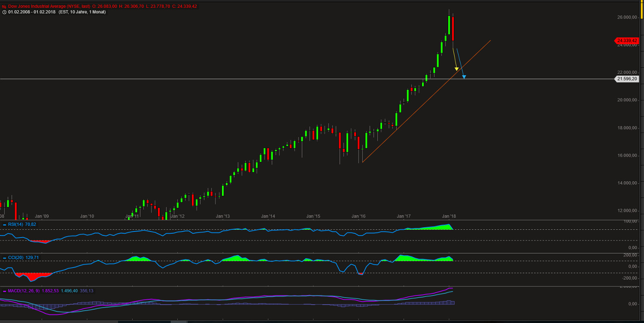Select the yellow arrow annotation on the chart
Screen dimensions: 644x323
(456, 69)
